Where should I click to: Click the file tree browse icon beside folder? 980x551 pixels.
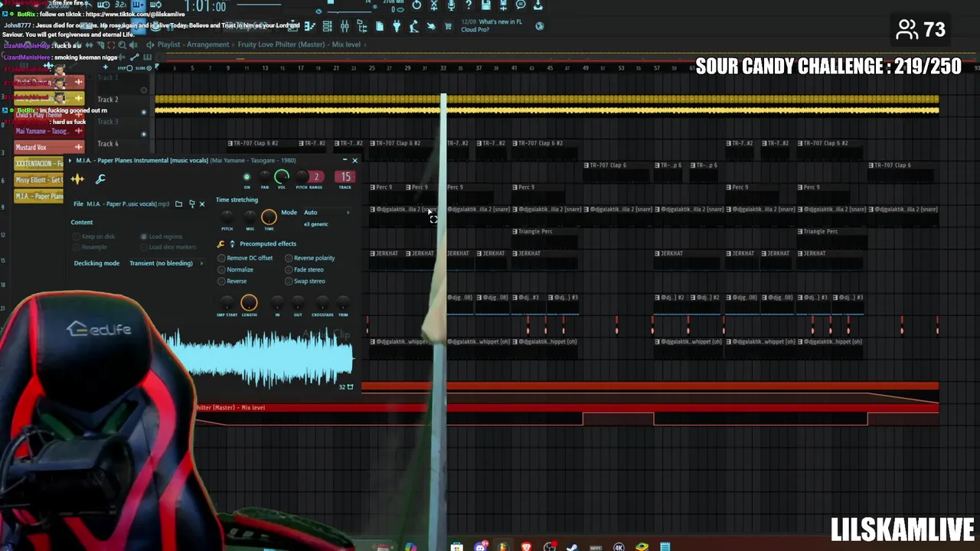point(191,204)
